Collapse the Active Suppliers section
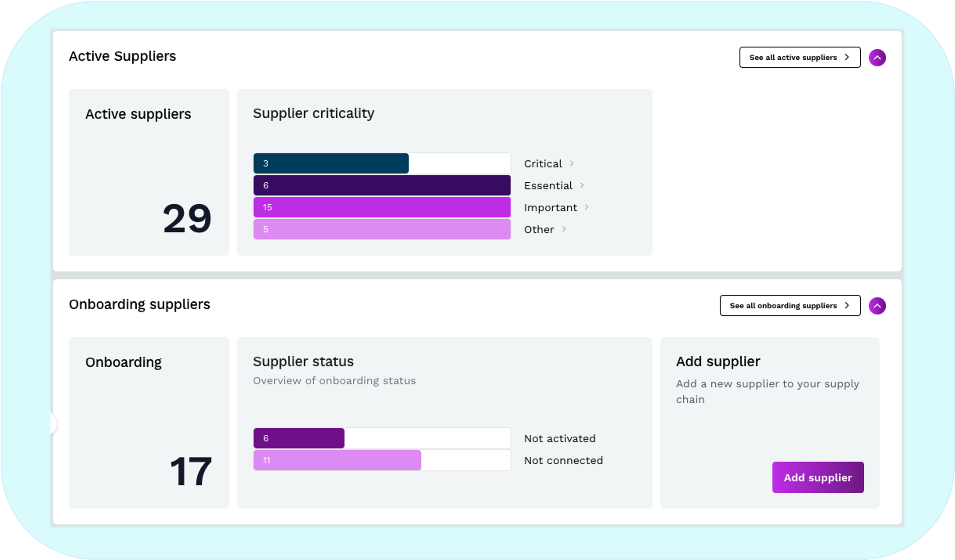 tap(877, 58)
